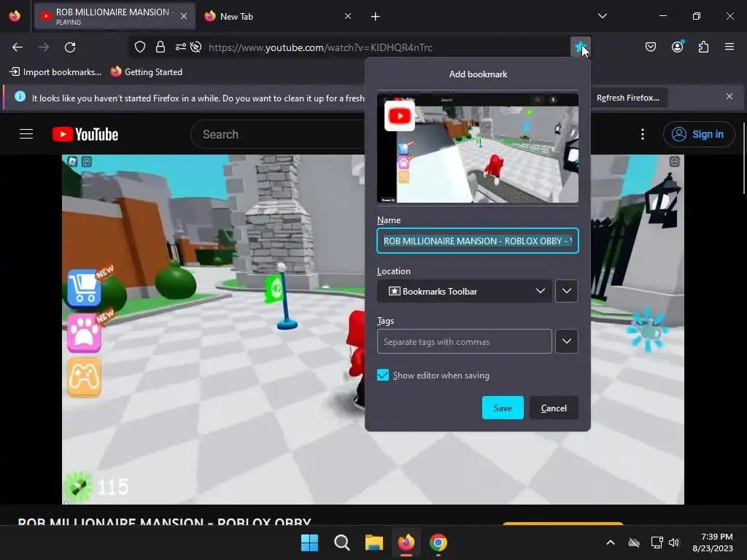Click the Firefox View icon at top-left
The width and height of the screenshot is (747, 560).
click(15, 16)
